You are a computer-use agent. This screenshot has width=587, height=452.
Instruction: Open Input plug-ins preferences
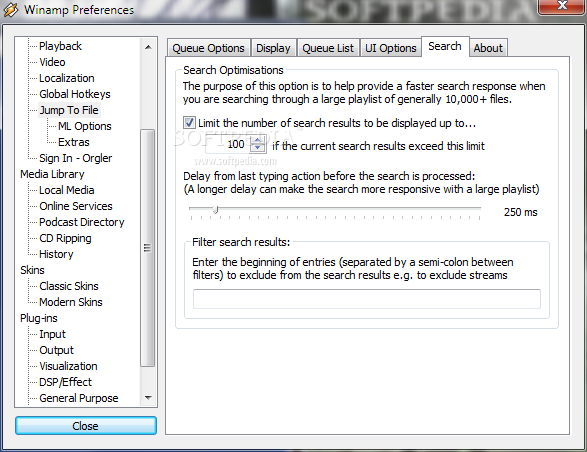click(x=52, y=334)
